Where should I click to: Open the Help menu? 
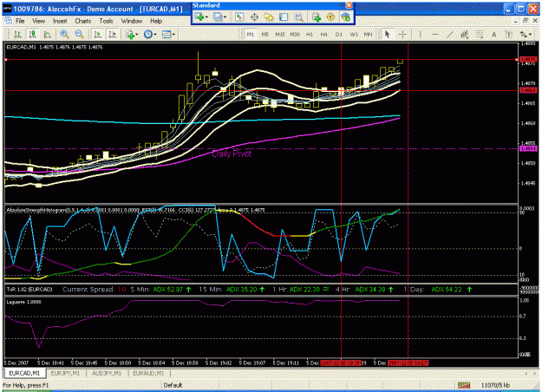tap(156, 21)
